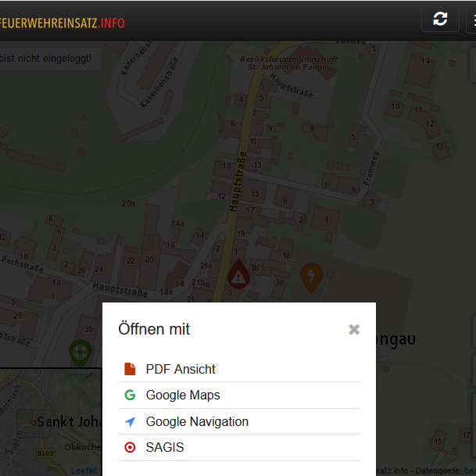The image size is (476, 476).
Task: Click the 'nicht eingeloggt' login notice
Action: 47,58
